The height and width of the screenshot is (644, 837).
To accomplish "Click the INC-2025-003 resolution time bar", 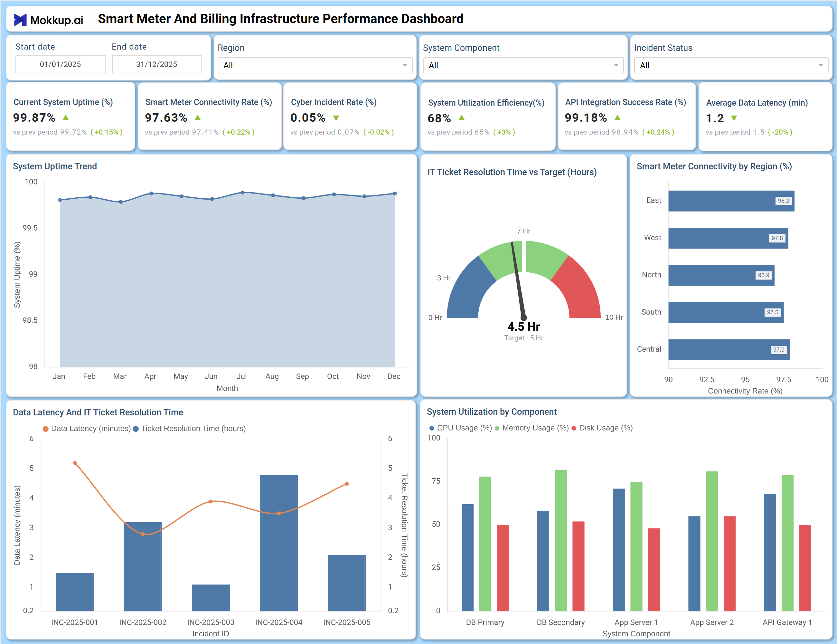I will pos(211,598).
